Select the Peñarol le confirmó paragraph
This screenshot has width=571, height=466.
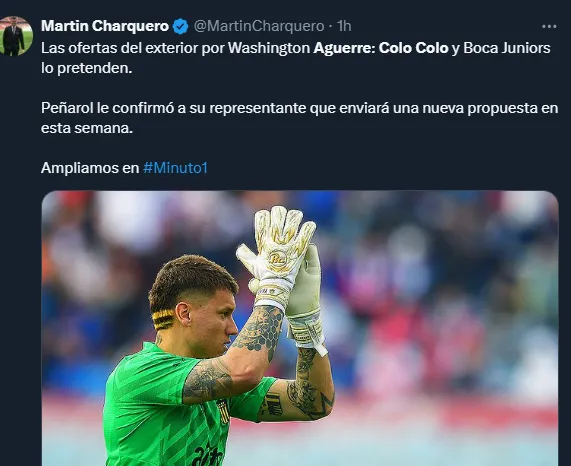click(x=299, y=118)
